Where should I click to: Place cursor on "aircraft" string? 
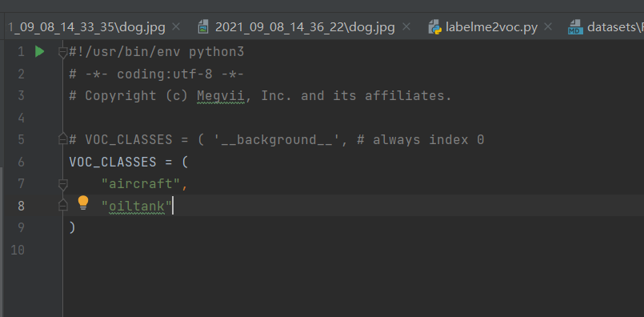(141, 184)
